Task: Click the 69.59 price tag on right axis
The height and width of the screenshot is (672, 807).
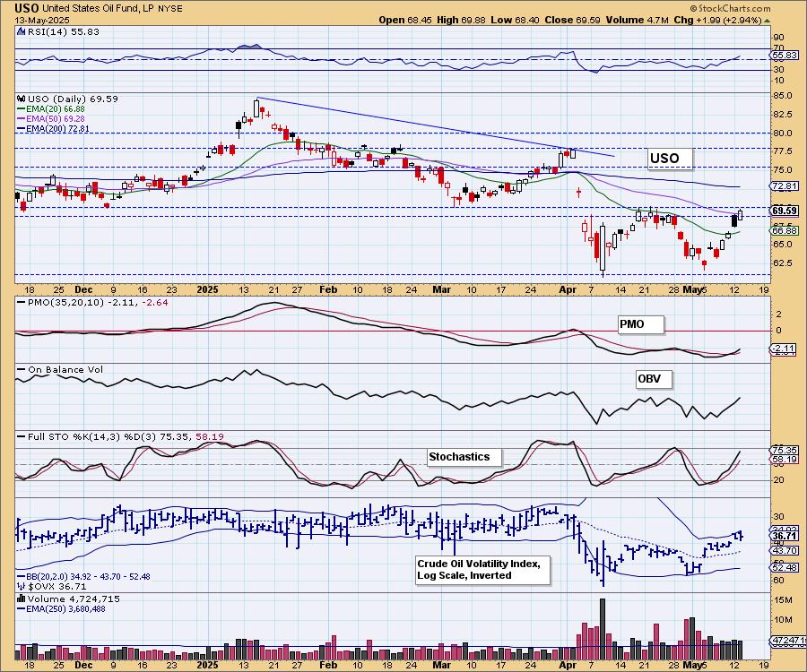Action: [x=785, y=211]
